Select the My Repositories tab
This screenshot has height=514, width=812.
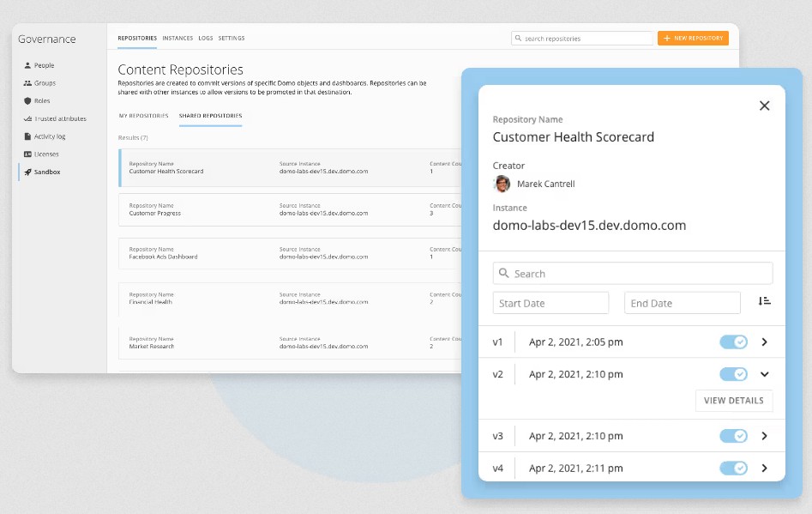[x=144, y=116]
